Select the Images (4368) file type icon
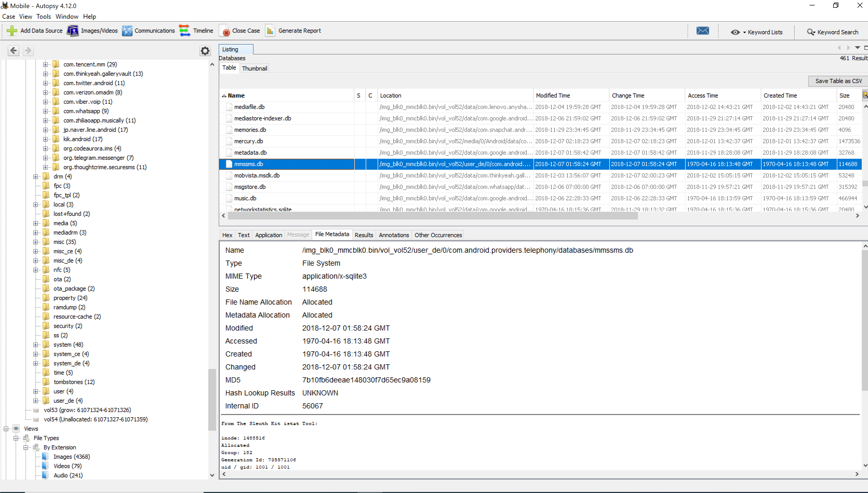This screenshot has width=868, height=493. pos(45,457)
